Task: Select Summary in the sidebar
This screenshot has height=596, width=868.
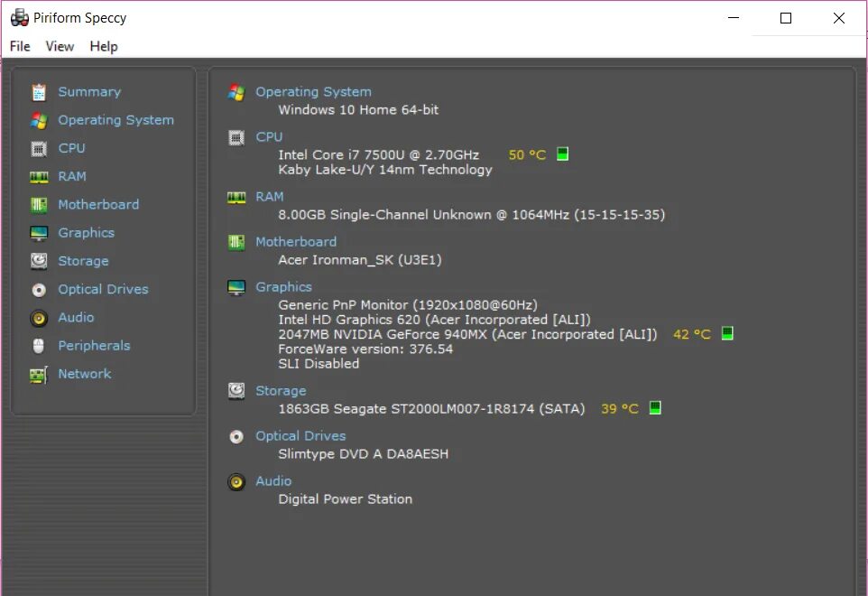Action: [x=89, y=92]
